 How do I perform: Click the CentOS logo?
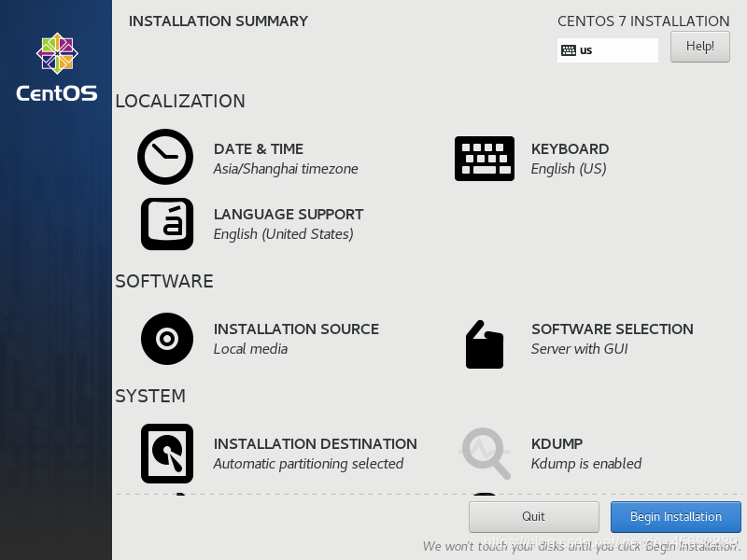click(x=57, y=67)
